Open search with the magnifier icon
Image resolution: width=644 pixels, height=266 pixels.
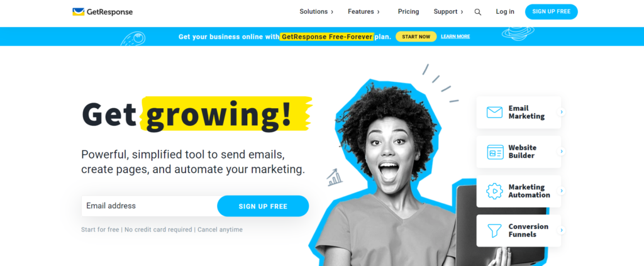478,12
